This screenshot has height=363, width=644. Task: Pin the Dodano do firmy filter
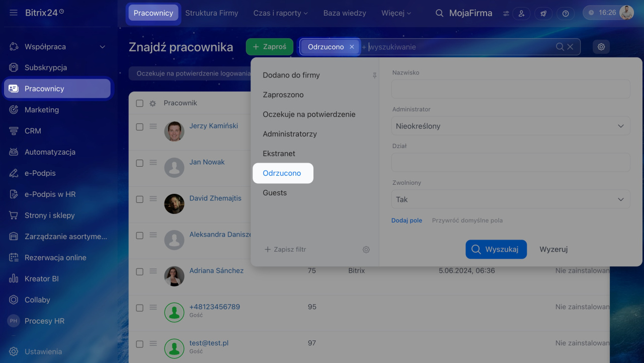374,76
